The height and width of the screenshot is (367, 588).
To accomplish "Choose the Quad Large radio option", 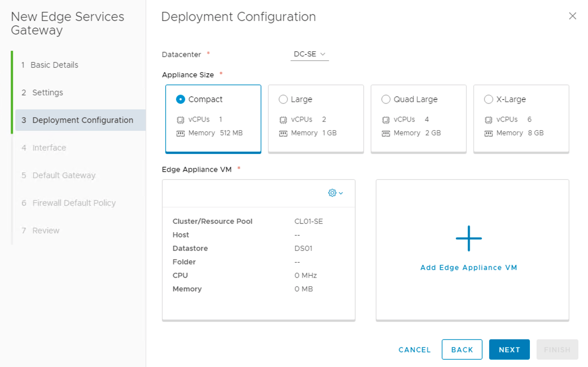I will click(386, 99).
